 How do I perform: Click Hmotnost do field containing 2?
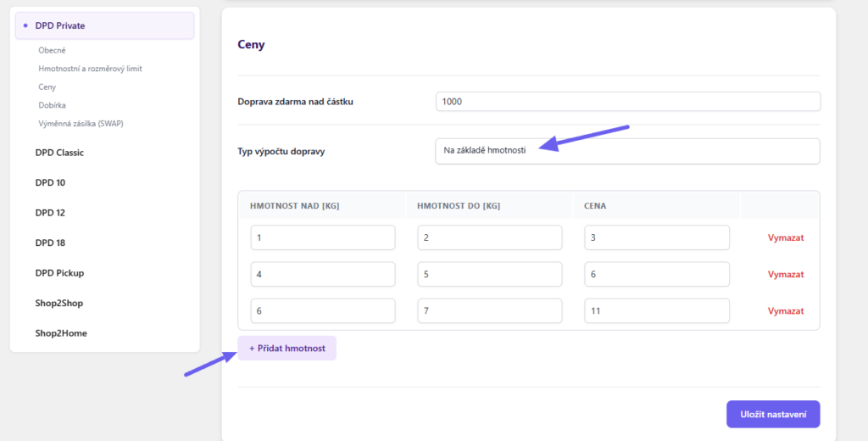(490, 237)
